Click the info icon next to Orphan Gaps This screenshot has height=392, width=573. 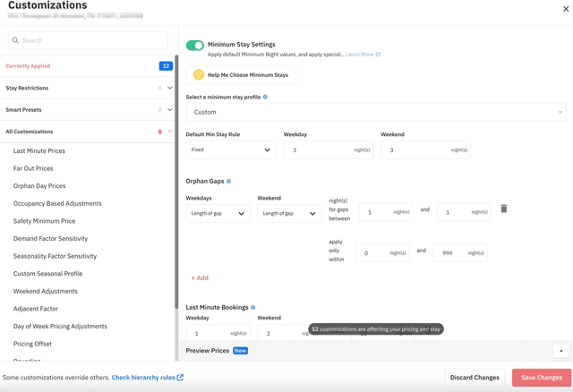[229, 182]
